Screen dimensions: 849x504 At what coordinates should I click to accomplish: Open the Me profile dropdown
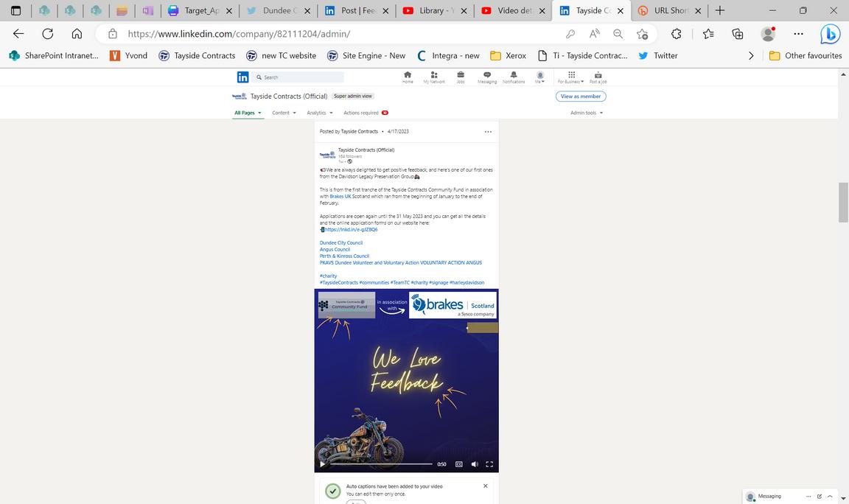coord(539,77)
